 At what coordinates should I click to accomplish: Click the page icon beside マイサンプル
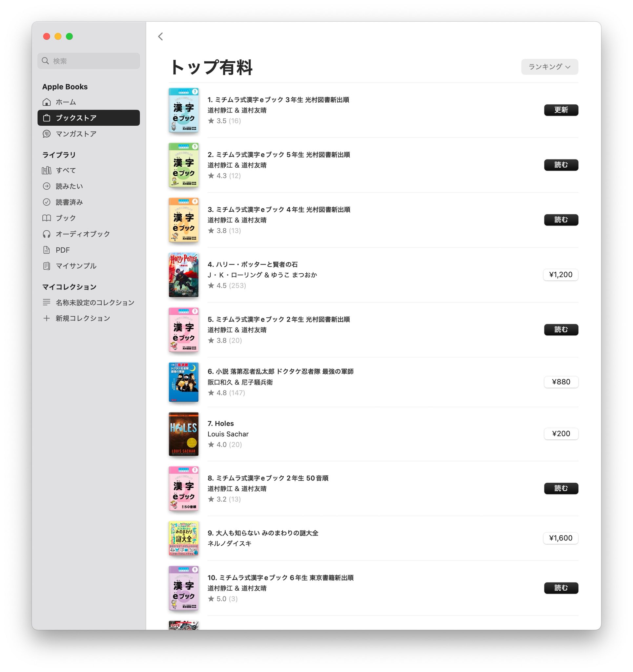tap(47, 266)
